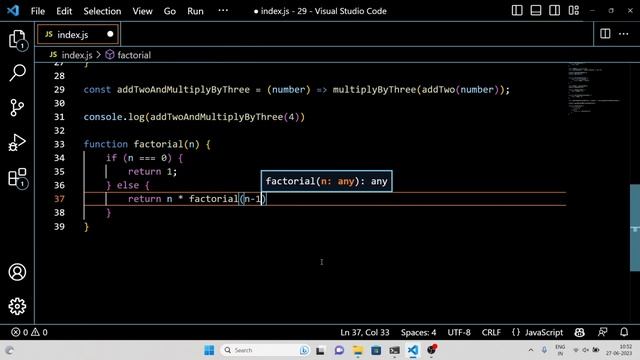Change encoding via UTF-8 indicator
Viewport: 640px width, 360px height.
[459, 332]
